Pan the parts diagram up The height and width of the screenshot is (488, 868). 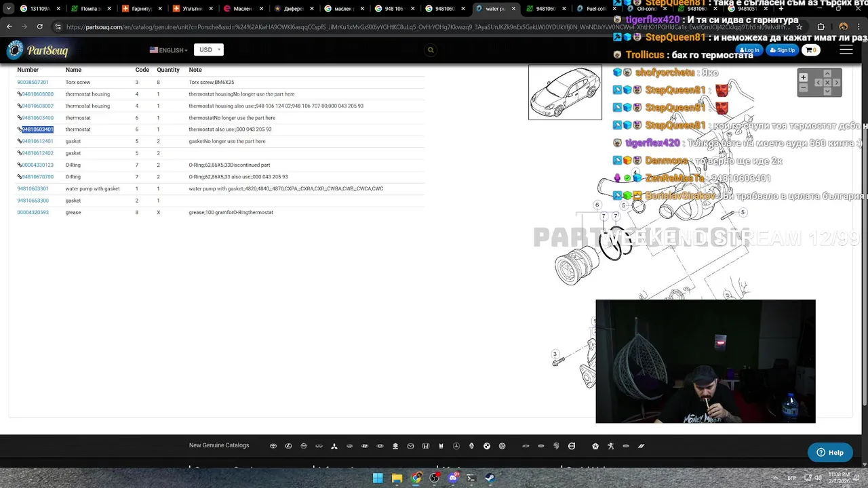click(x=827, y=74)
